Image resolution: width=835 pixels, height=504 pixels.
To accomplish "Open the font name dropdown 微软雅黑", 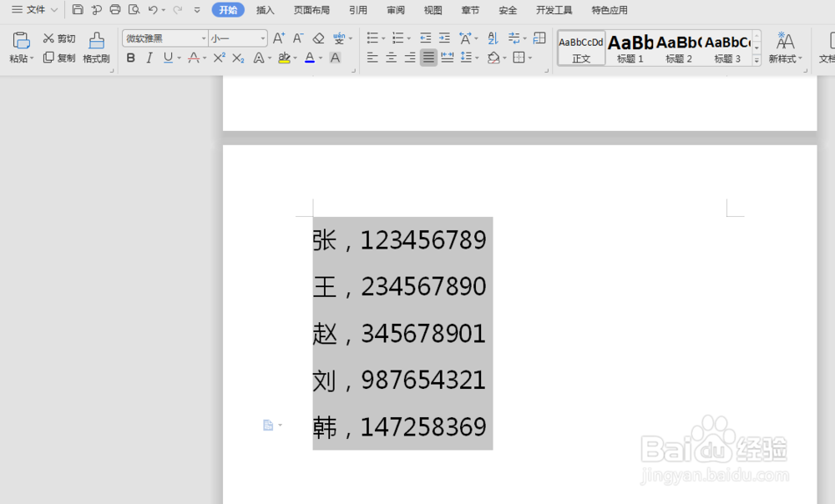I will pyautogui.click(x=204, y=38).
